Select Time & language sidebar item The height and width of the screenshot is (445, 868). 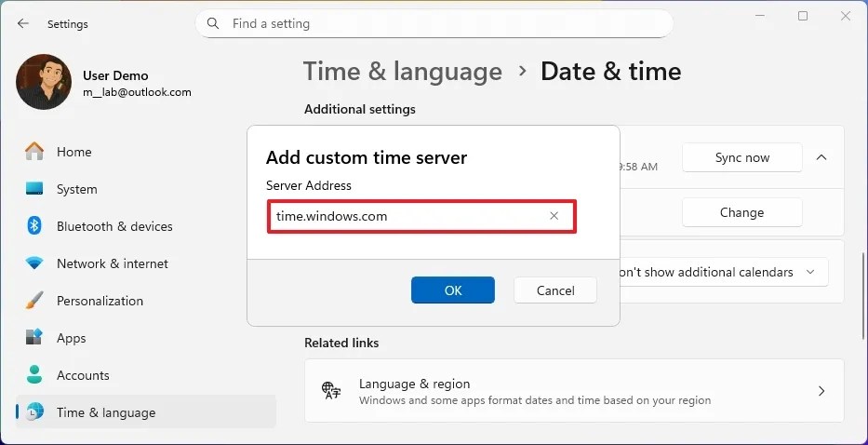pos(146,412)
